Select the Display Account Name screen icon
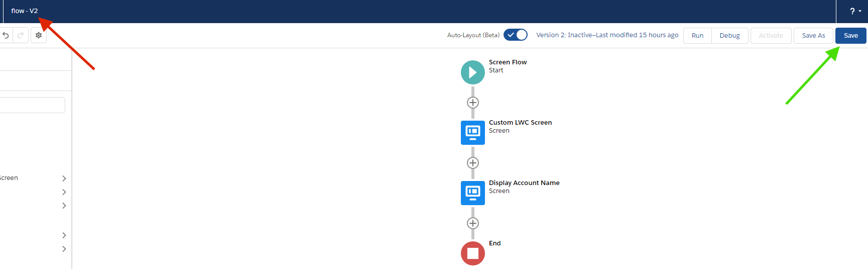This screenshot has width=868, height=269. click(472, 193)
